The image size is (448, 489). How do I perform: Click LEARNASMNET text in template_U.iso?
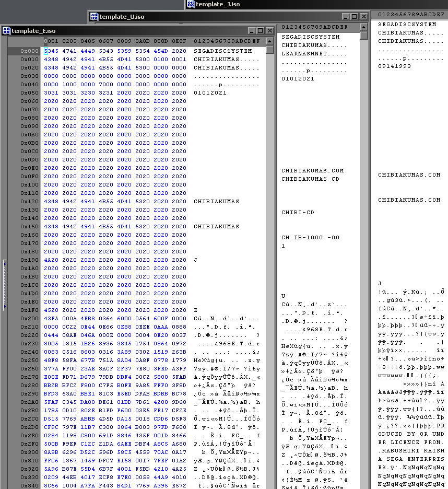pyautogui.click(x=304, y=54)
